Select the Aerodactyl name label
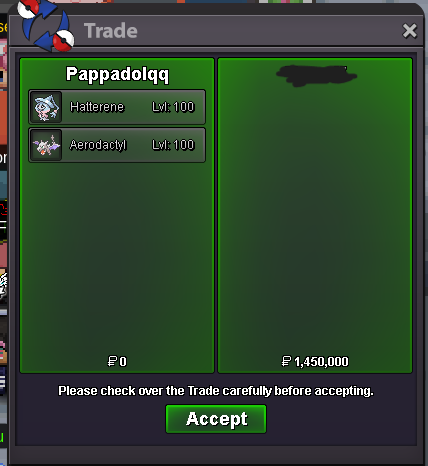Screen dimensions: 428x466 [98, 145]
